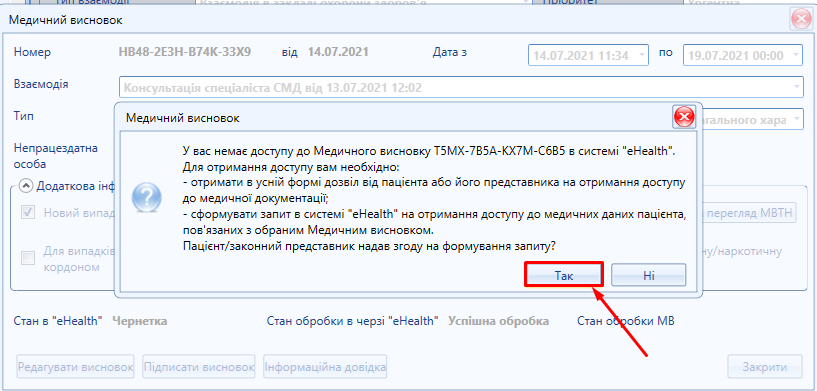Close the inner Медичний висновок dialog
Image resolution: width=817 pixels, height=391 pixels.
(684, 117)
